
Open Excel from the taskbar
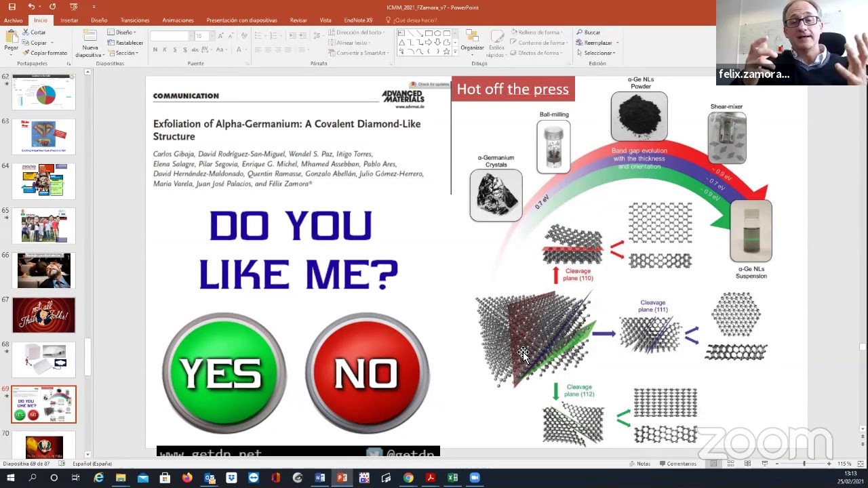[452, 478]
